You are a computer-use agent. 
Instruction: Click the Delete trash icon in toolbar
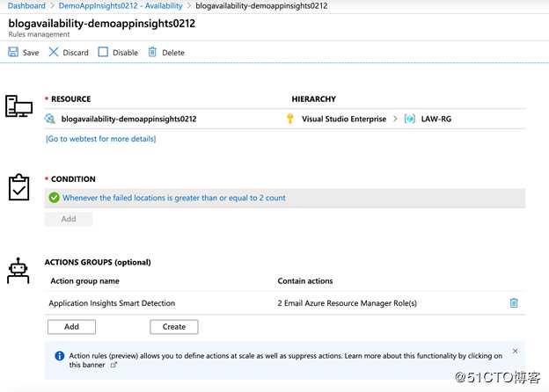point(152,52)
